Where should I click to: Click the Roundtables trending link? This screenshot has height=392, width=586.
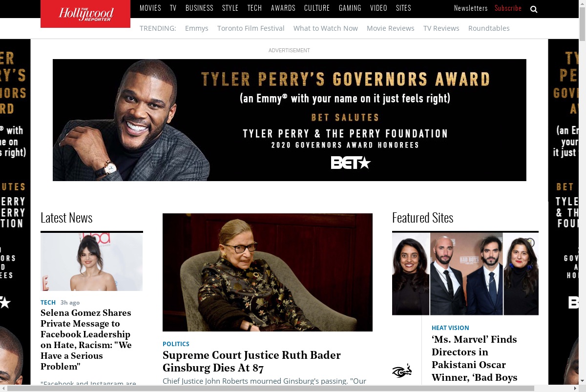(489, 28)
